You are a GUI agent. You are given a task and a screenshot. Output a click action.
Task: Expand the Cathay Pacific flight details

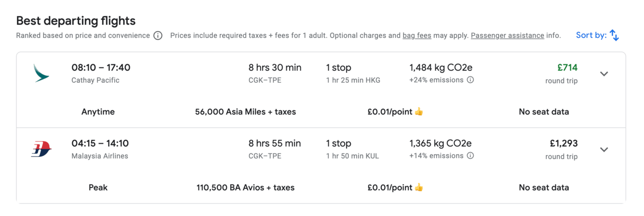[604, 74]
